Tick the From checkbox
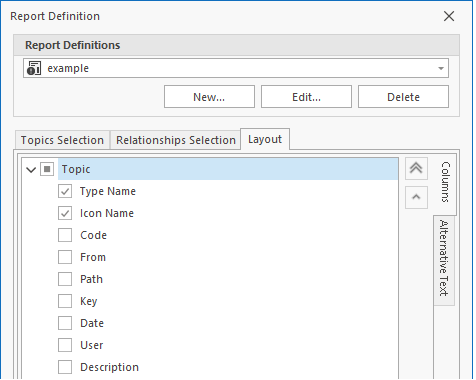 [x=65, y=258]
